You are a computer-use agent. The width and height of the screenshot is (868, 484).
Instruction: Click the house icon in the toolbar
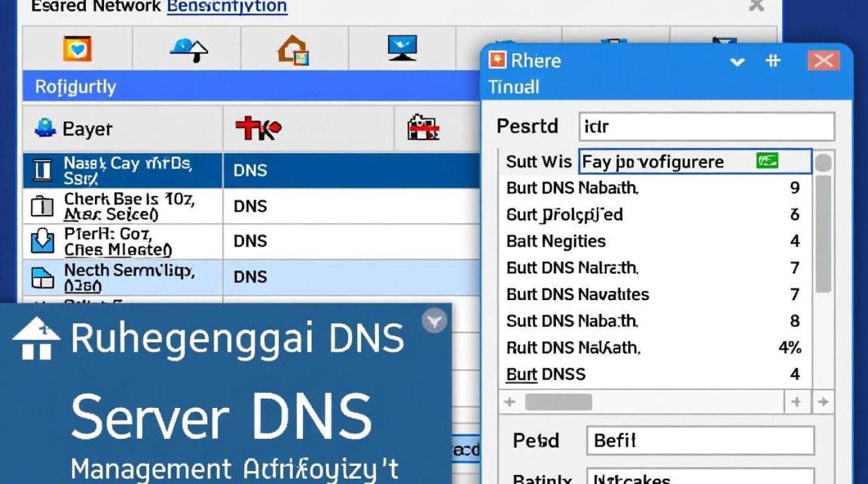click(293, 50)
